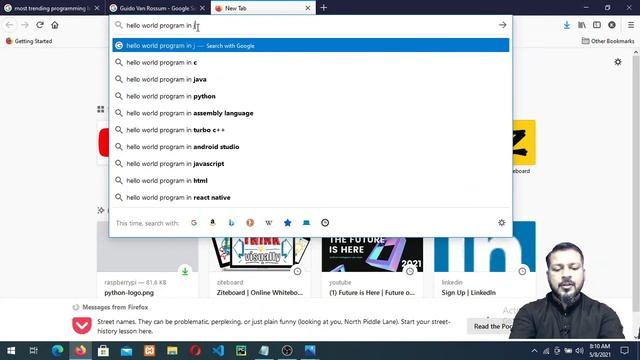Screen dimensions: 640x360
Task: Reload the current page
Action: [x=40, y=25]
